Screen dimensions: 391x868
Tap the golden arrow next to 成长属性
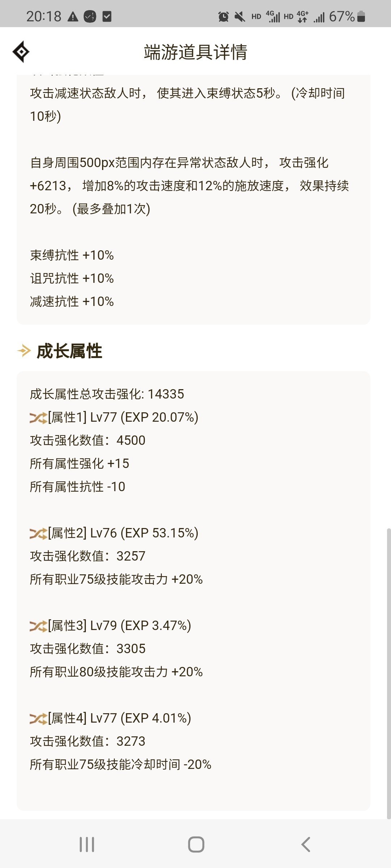(24, 351)
